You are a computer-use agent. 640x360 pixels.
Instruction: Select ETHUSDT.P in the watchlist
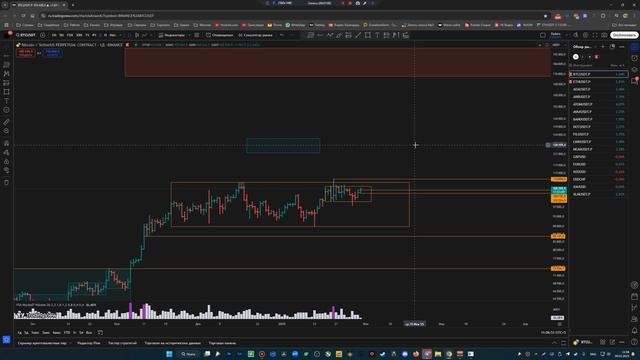[598, 82]
